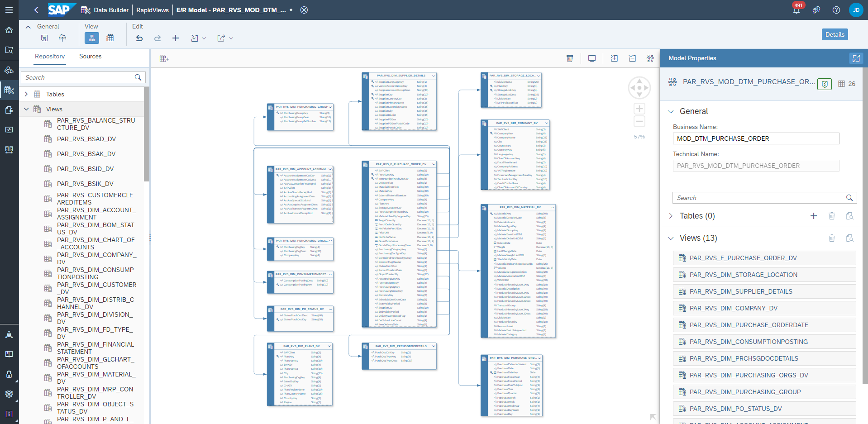Click the auto layout icon on canvas toolbar
The image size is (868, 424).
[650, 58]
